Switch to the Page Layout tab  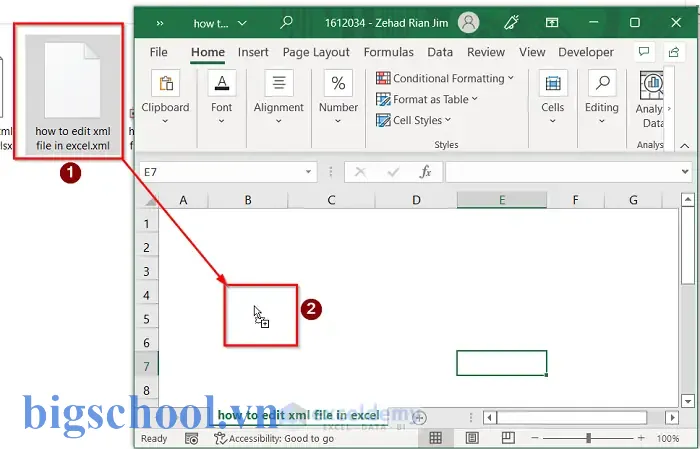point(316,52)
